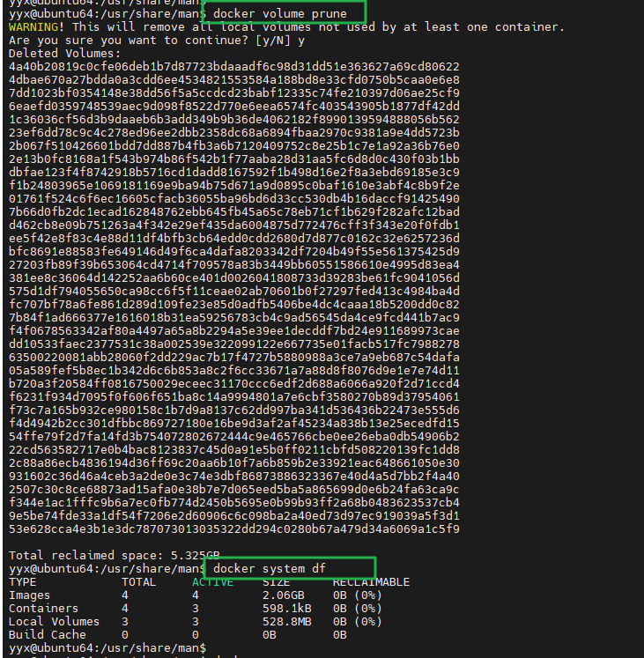Select volume ID starting with d462cb8e09b7
This screenshot has width=644, height=658.
pyautogui.click(x=234, y=225)
